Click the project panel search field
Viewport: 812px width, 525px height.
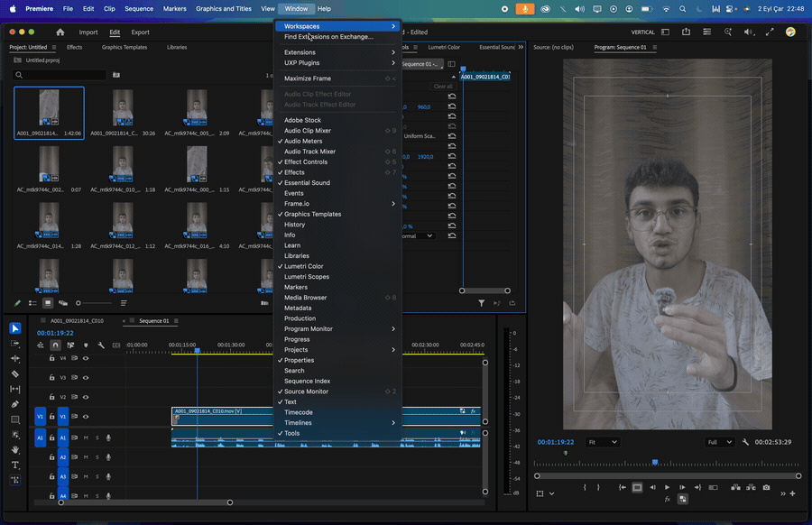[x=60, y=75]
